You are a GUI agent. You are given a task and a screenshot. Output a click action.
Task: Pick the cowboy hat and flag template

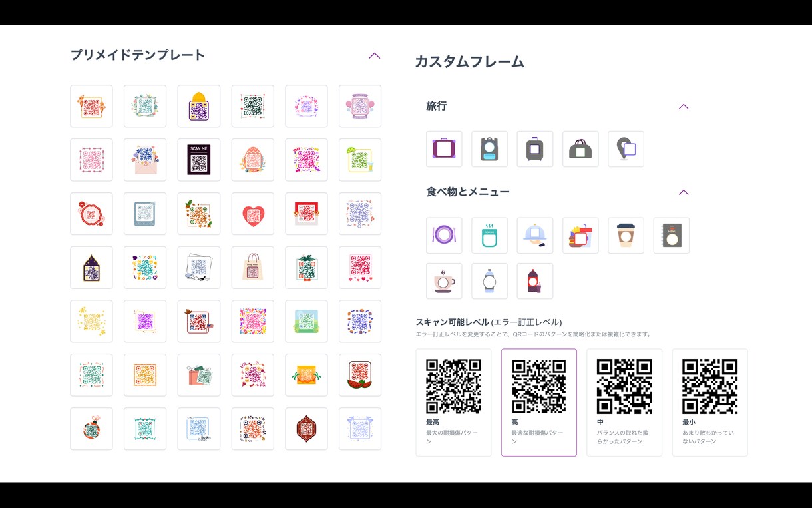pos(199,322)
